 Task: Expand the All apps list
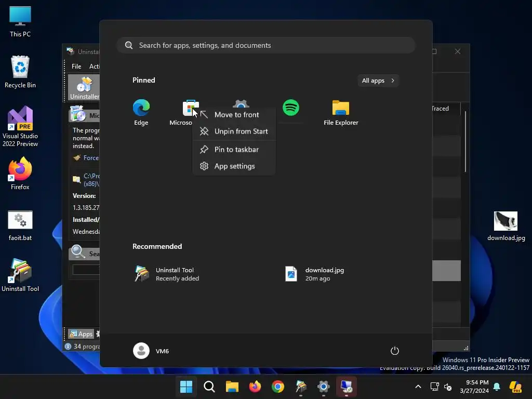click(x=378, y=81)
